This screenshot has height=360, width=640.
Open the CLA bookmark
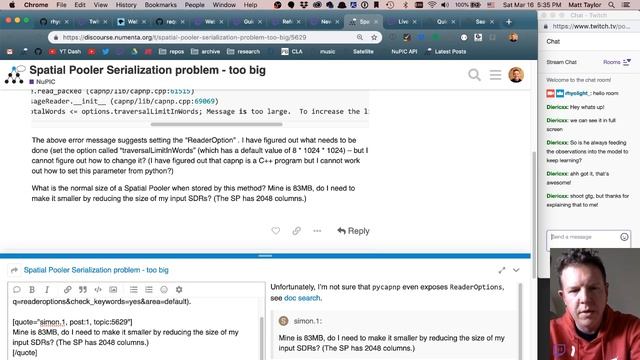tap(292, 51)
